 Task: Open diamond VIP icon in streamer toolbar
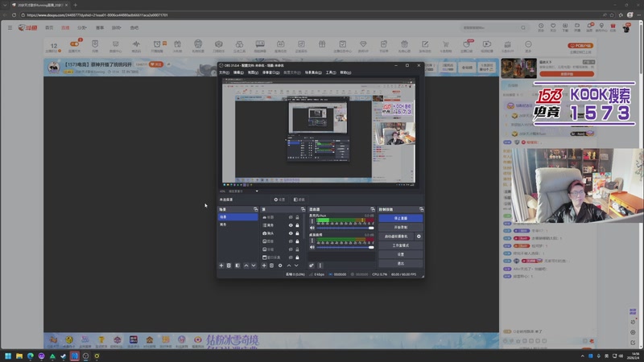(x=363, y=45)
